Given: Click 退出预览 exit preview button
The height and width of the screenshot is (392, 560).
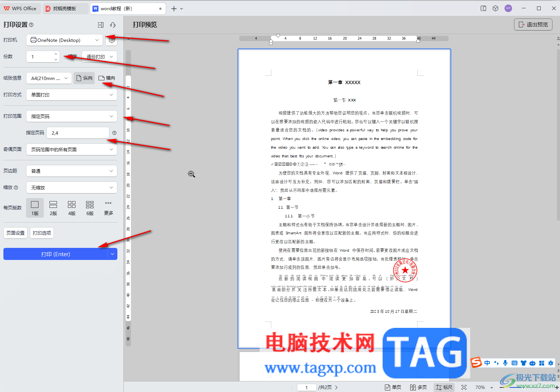Looking at the screenshot, I should point(533,25).
